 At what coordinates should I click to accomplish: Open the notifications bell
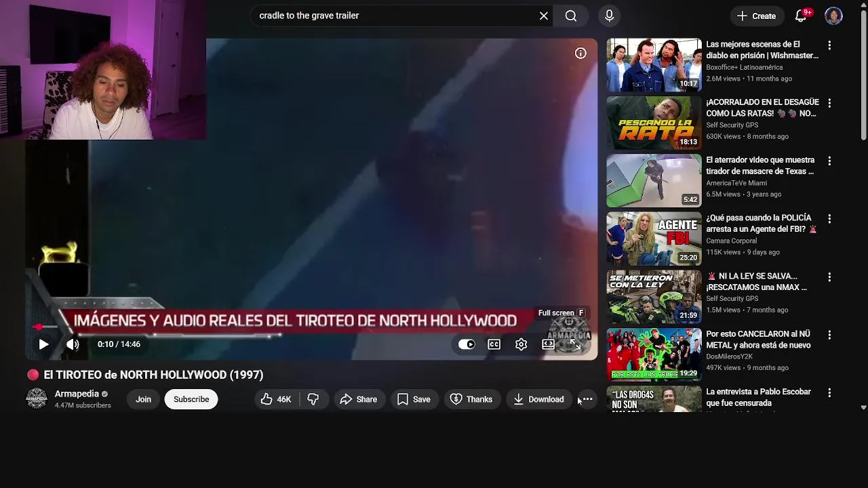801,16
